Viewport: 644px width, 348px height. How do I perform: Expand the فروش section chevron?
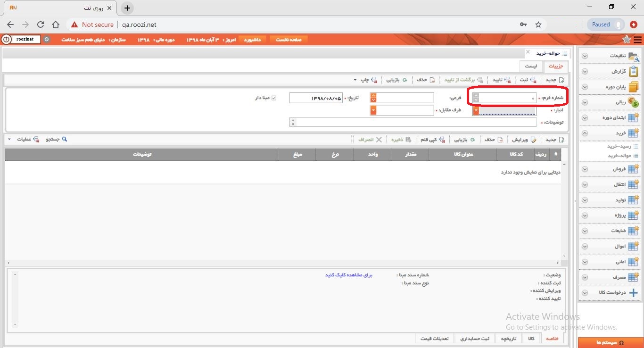tap(585, 169)
